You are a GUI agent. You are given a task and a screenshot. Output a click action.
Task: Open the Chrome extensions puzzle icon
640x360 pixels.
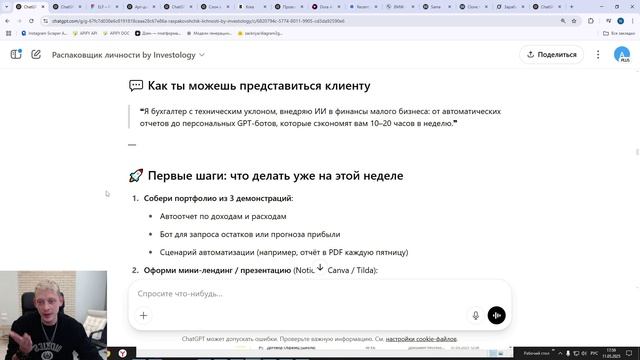591,21
